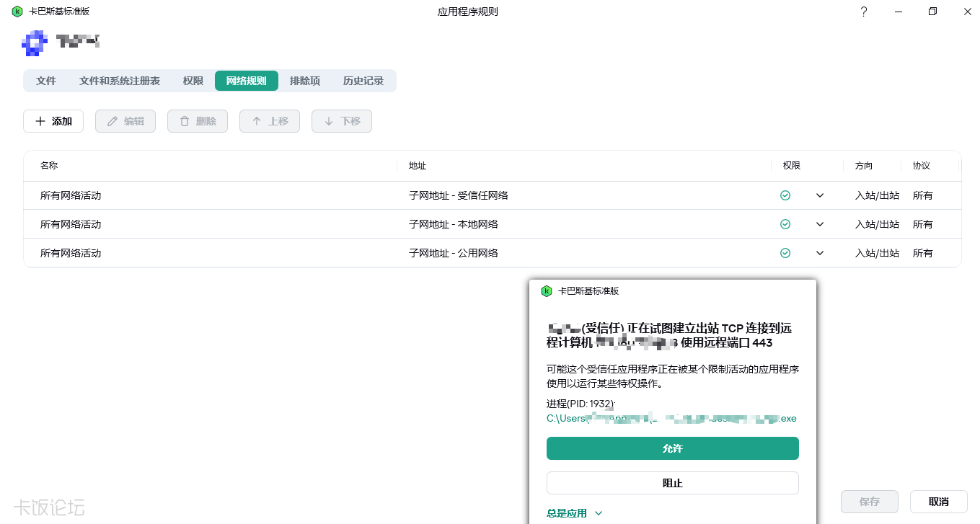
Task: Click the green allowed icon in the 受信任网络 row
Action: 785,195
